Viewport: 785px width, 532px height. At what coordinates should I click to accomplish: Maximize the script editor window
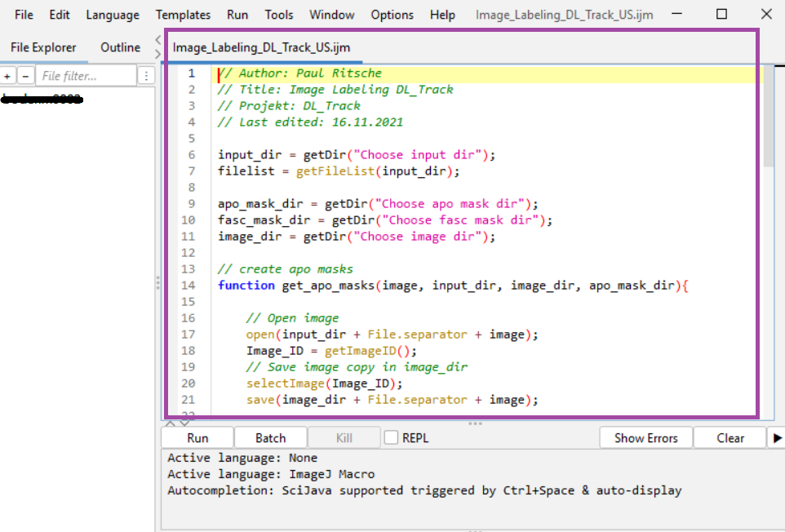pos(721,15)
